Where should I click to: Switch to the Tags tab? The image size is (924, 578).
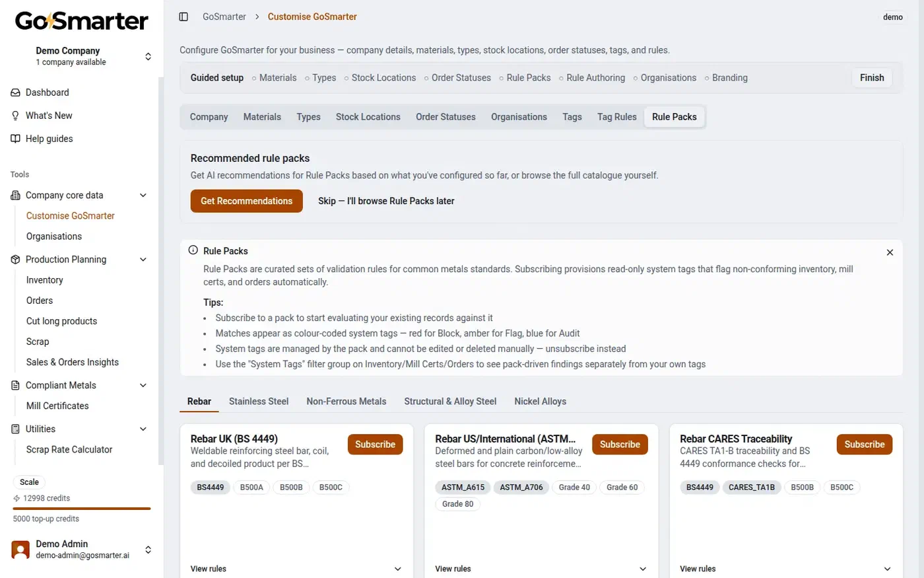[572, 117]
